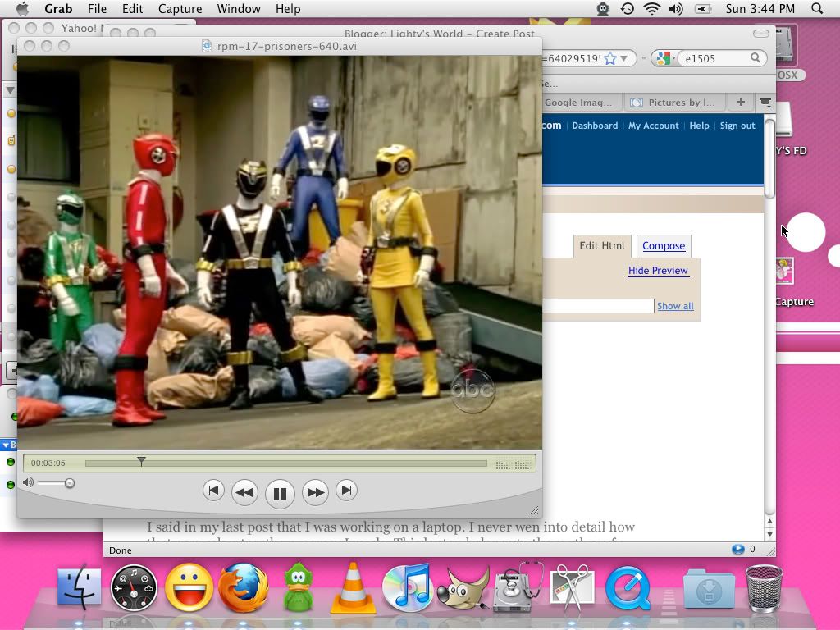Screen dimensions: 840x630
Task: Click the playhead marker on movie timeline
Action: point(141,461)
